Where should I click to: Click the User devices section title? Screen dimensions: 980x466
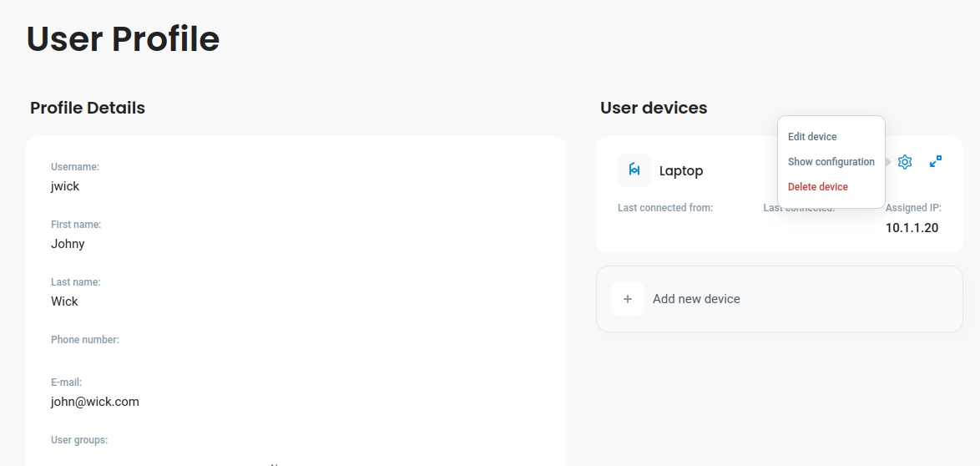pos(654,108)
